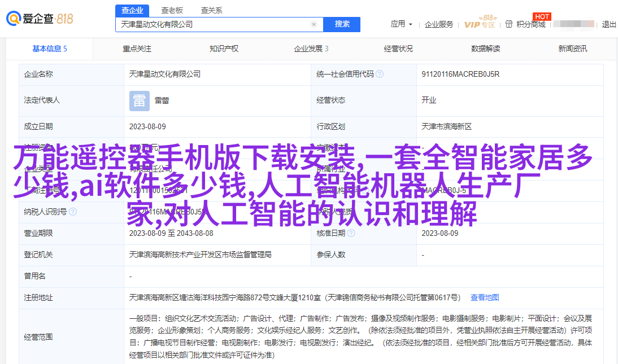Image resolution: width=618 pixels, height=364 pixels.
Task: Click company name 天津星动文化有限公司 in the table
Action: [165, 74]
